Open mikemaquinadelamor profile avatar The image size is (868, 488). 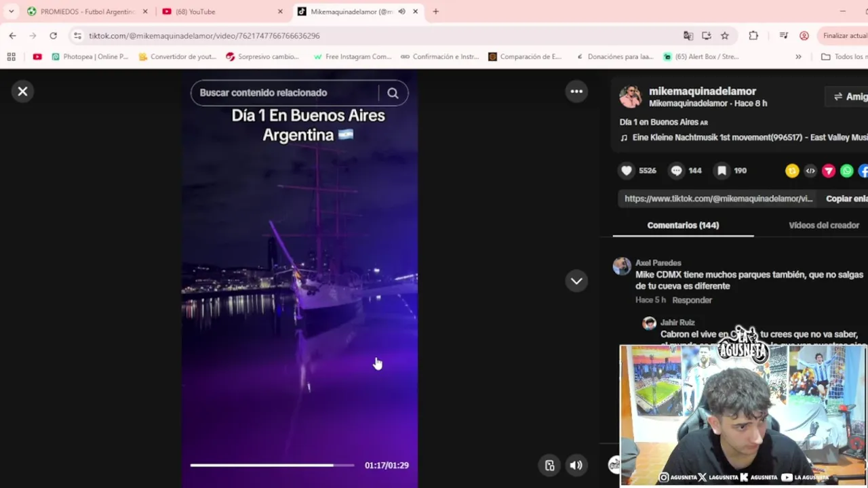(x=630, y=97)
